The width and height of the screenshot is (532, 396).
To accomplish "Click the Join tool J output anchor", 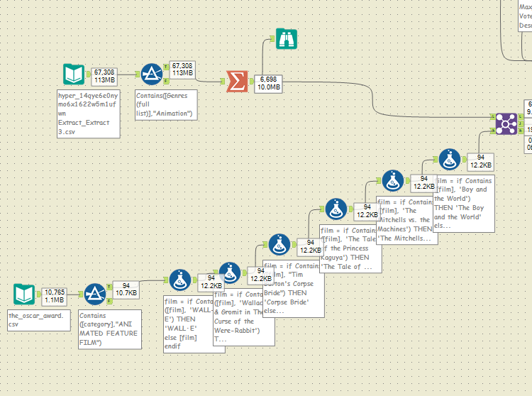I will (x=520, y=124).
